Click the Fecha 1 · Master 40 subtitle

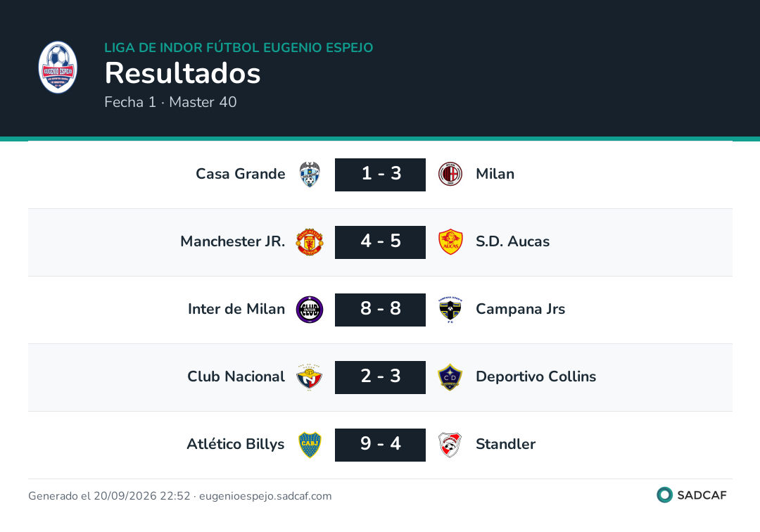pos(170,102)
